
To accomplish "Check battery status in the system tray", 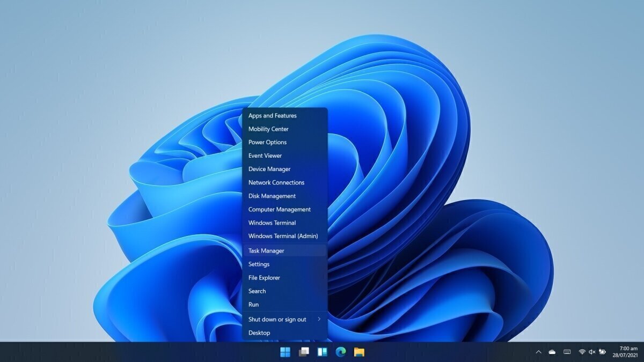I will pyautogui.click(x=602, y=352).
